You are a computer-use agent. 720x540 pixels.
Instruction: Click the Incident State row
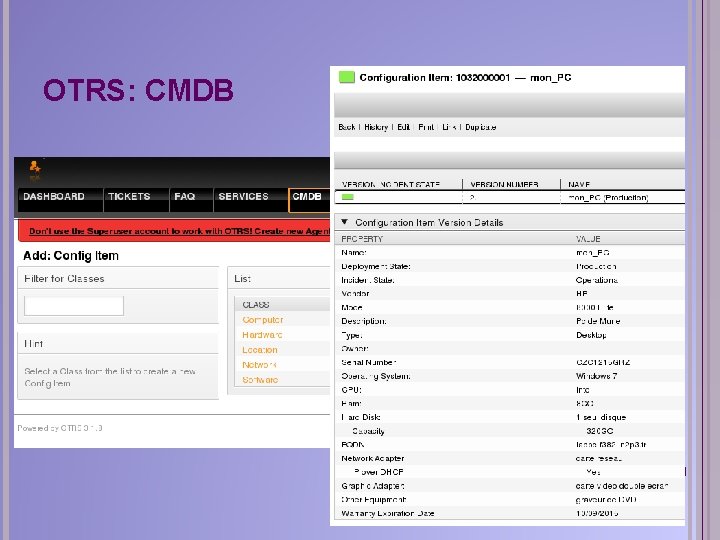coord(510,280)
